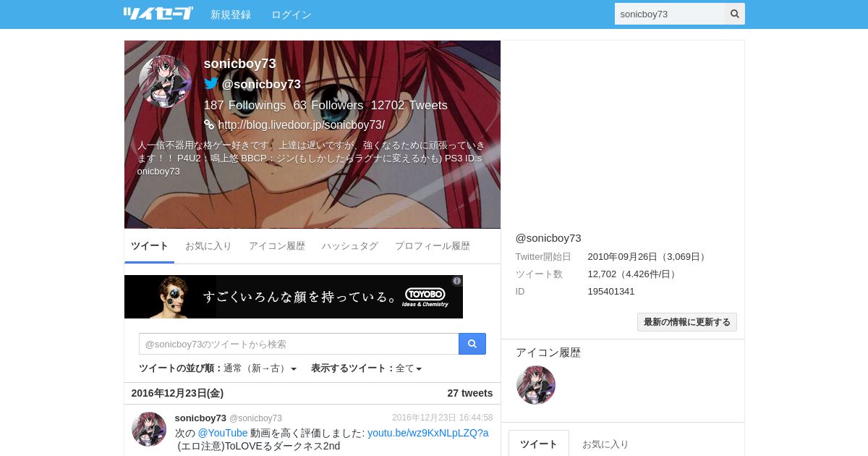The width and height of the screenshot is (868, 456).
Task: Click the Twitter bird icon beside @sonicboy73
Action: coord(211,84)
